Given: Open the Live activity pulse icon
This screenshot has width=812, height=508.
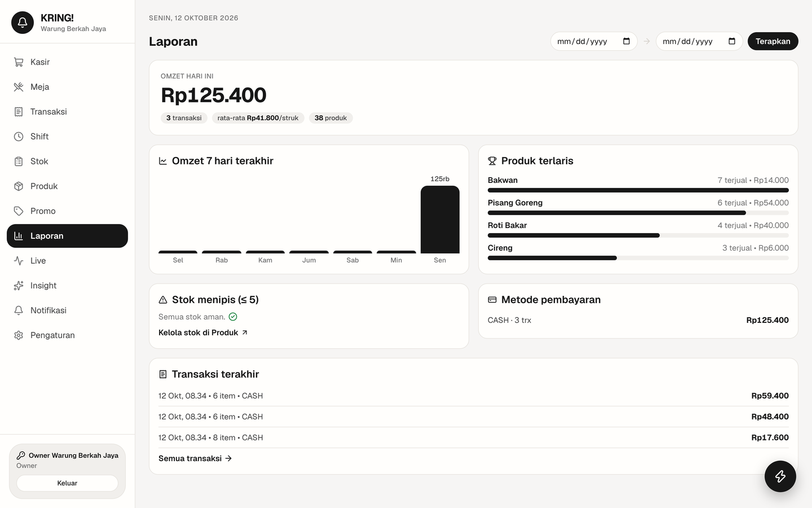Looking at the screenshot, I should tap(19, 261).
